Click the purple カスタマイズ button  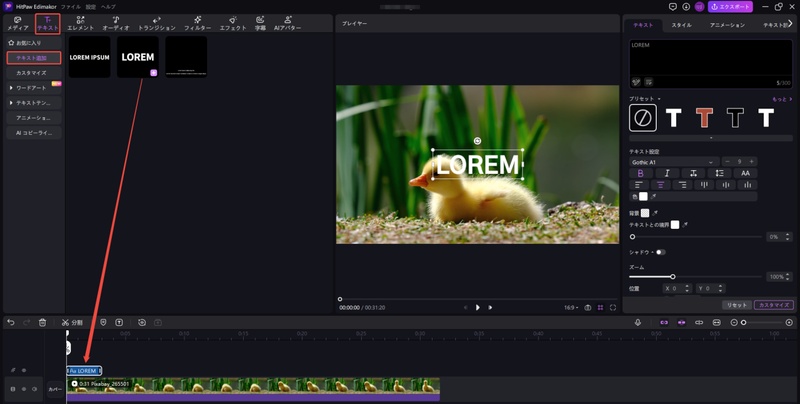pyautogui.click(x=773, y=305)
